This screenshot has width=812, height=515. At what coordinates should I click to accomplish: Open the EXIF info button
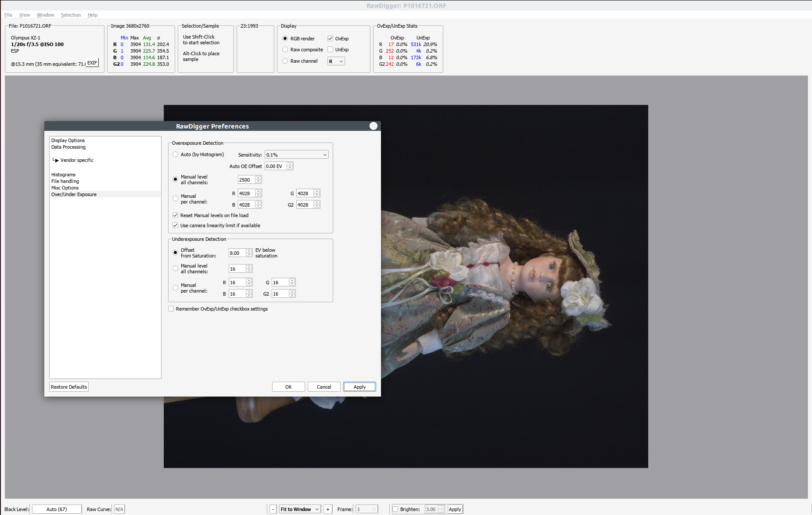pyautogui.click(x=92, y=63)
